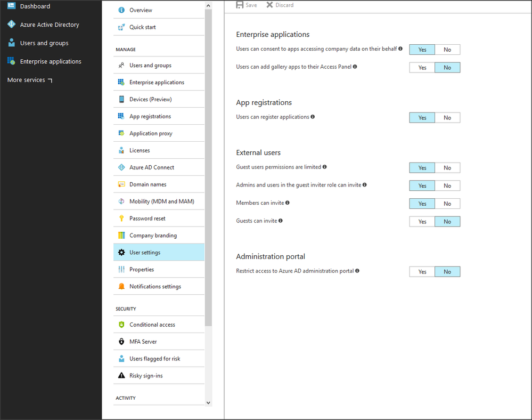Image resolution: width=532 pixels, height=420 pixels.
Task: Click the Discard button in the toolbar
Action: point(280,5)
